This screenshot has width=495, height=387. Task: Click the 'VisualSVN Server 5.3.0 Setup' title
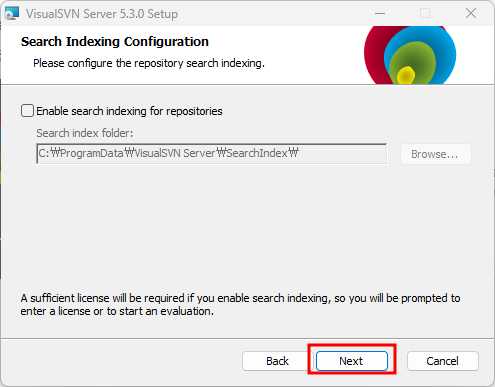pyautogui.click(x=102, y=14)
